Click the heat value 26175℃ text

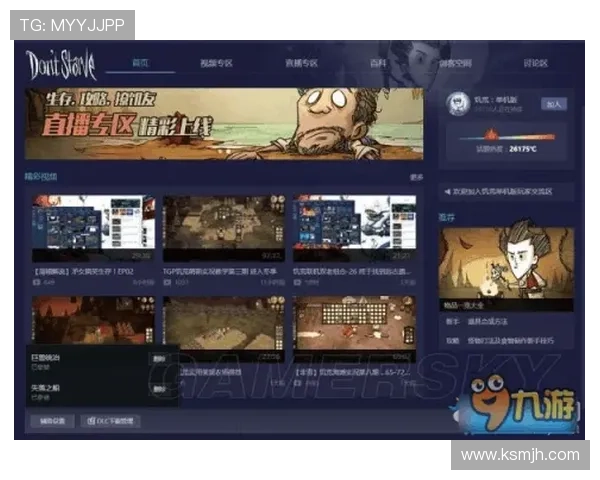523,149
